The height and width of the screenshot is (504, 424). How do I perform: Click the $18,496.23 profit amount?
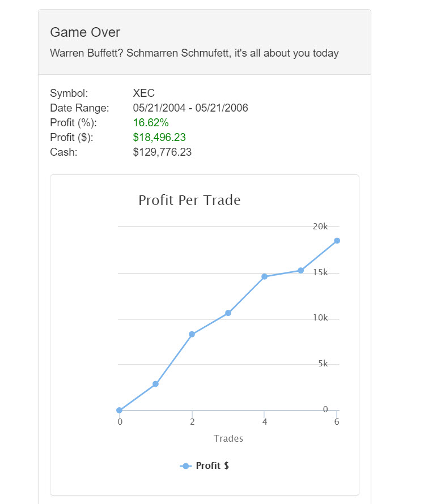coord(159,137)
